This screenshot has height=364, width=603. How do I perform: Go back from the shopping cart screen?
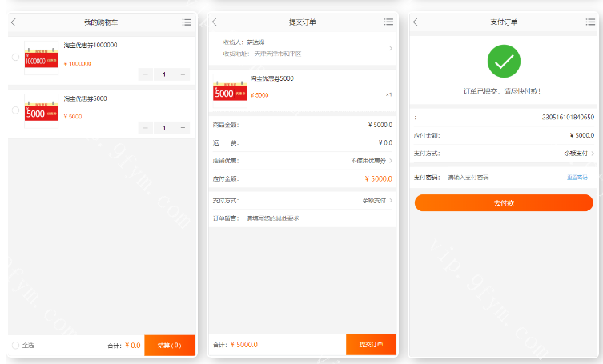point(14,22)
